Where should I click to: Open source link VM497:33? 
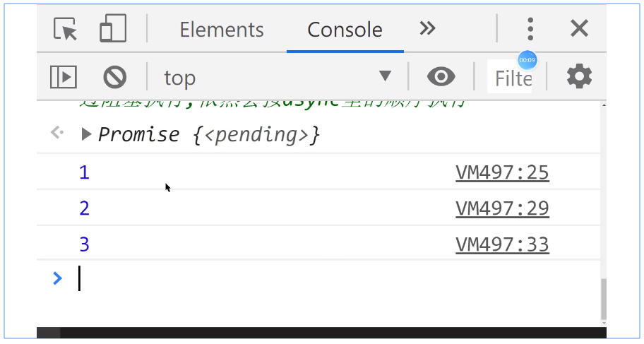(x=502, y=245)
